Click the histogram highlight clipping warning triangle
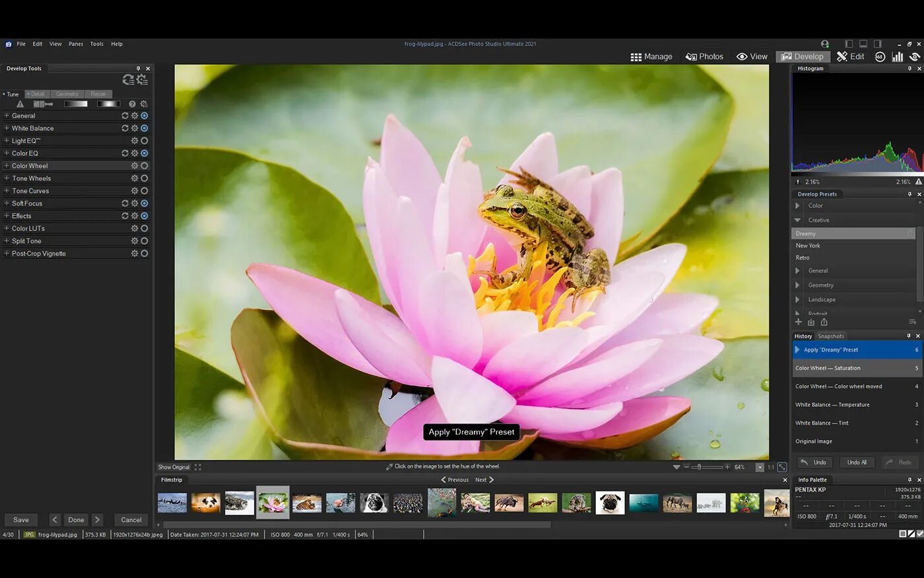The width and height of the screenshot is (924, 578). 918,182
